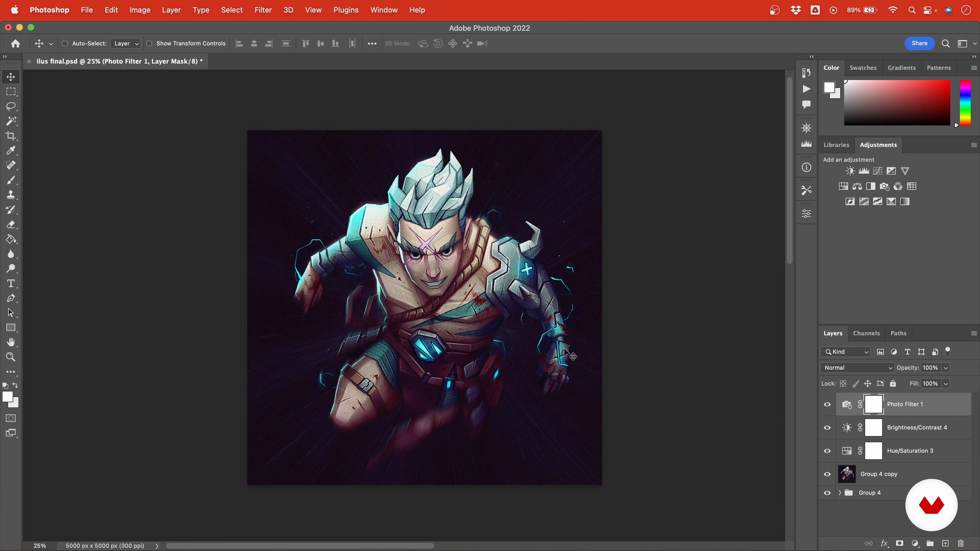Viewport: 980px width, 551px height.
Task: Open more align options (three dots)
Action: [372, 44]
